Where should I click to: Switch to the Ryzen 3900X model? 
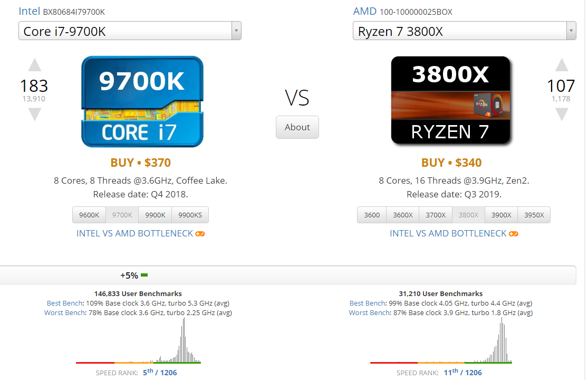pyautogui.click(x=502, y=215)
